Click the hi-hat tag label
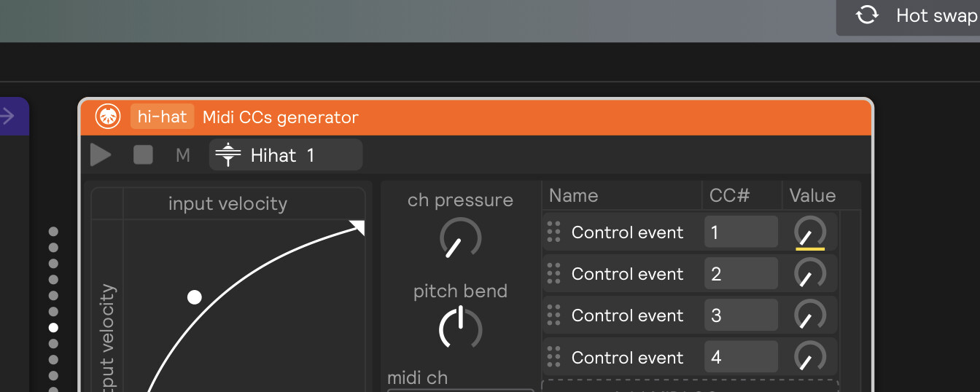This screenshot has height=392, width=980. pyautogui.click(x=162, y=117)
